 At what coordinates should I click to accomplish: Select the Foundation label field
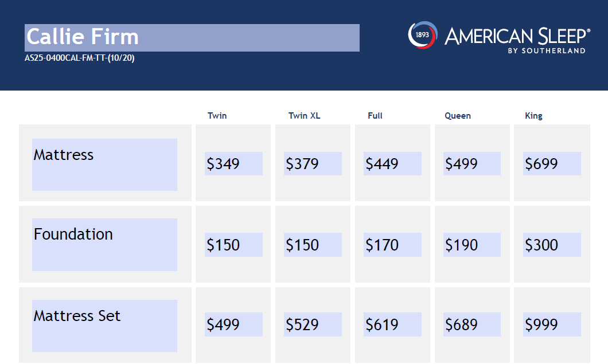click(104, 244)
